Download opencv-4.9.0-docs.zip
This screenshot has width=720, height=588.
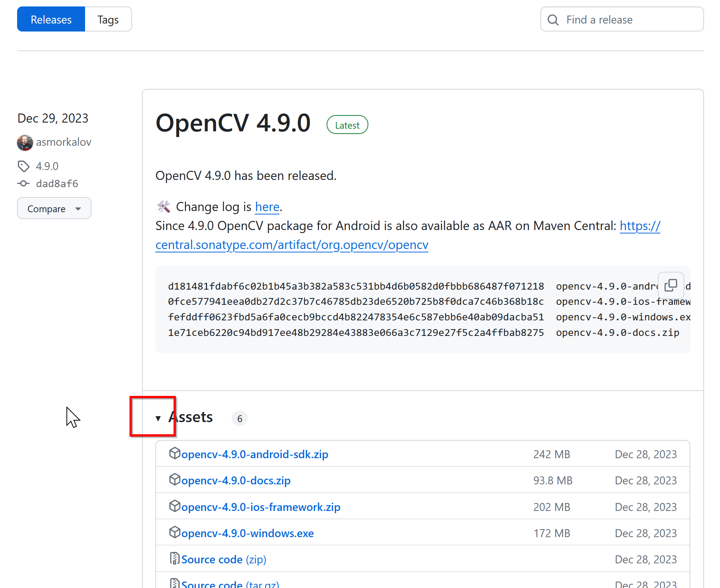[236, 481]
